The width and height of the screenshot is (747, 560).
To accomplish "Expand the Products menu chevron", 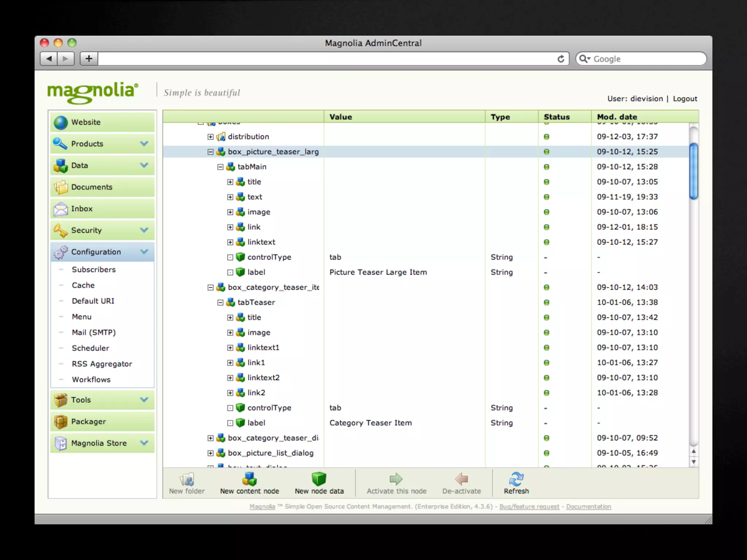I will (144, 144).
